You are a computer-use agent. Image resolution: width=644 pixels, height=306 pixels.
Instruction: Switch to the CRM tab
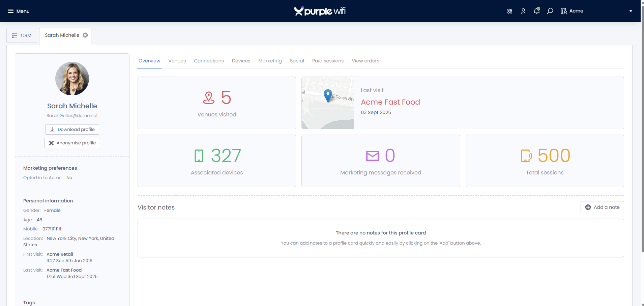pyautogui.click(x=22, y=35)
